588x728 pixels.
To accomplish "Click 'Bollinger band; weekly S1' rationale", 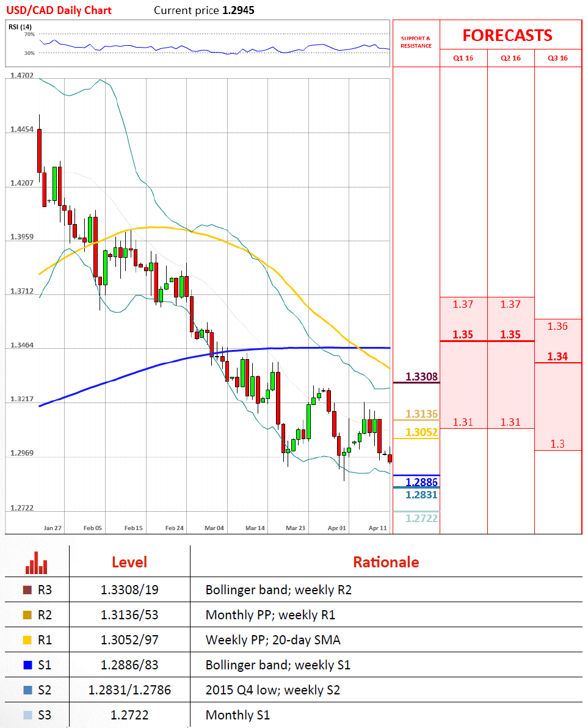I will 278,665.
